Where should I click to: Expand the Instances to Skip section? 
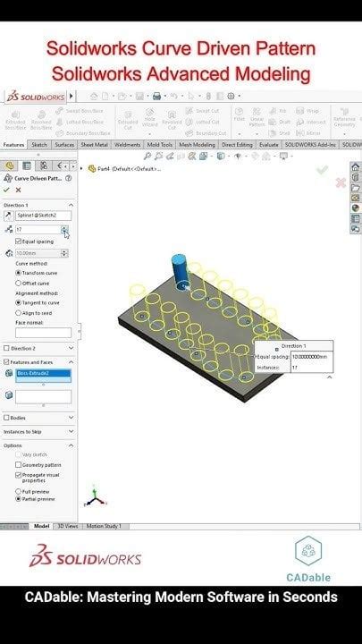click(x=71, y=432)
